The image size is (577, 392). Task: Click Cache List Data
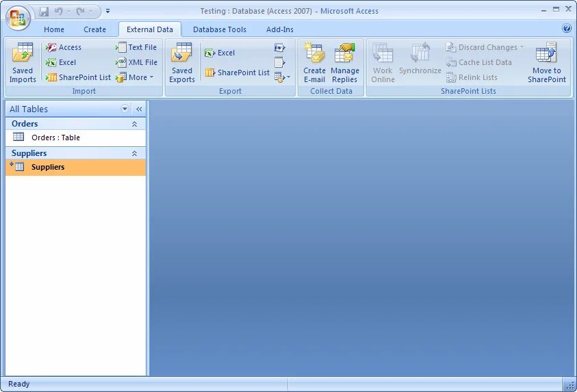[478, 62]
